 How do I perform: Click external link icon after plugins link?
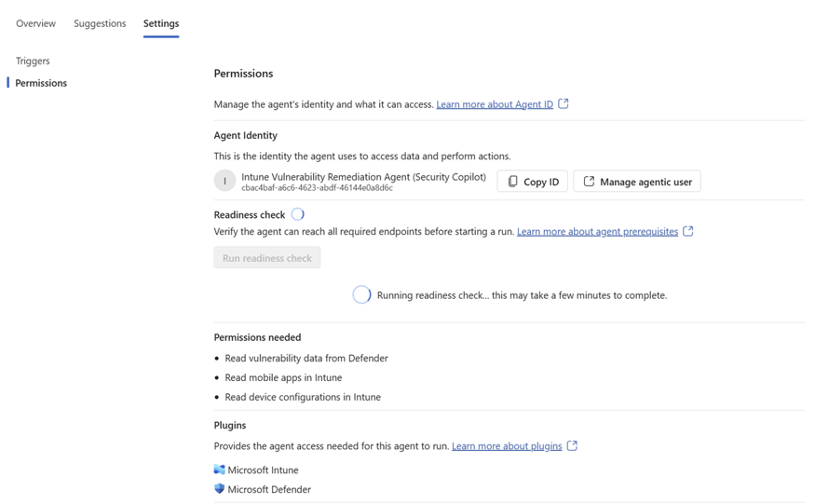(x=572, y=445)
